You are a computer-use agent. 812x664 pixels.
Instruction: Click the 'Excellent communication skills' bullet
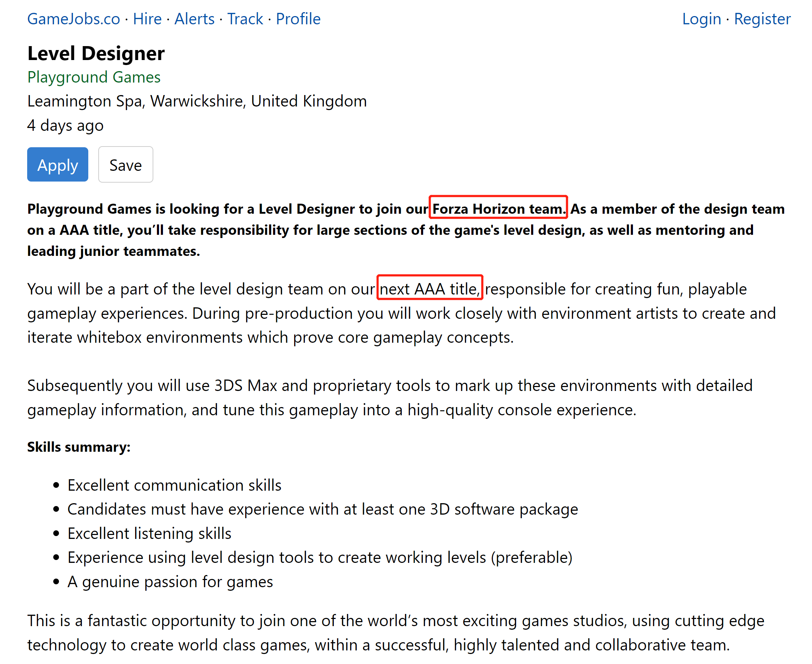(x=174, y=485)
